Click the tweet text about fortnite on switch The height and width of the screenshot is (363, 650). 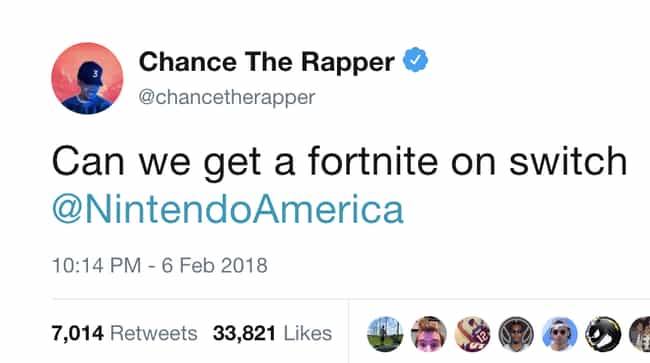coord(340,162)
